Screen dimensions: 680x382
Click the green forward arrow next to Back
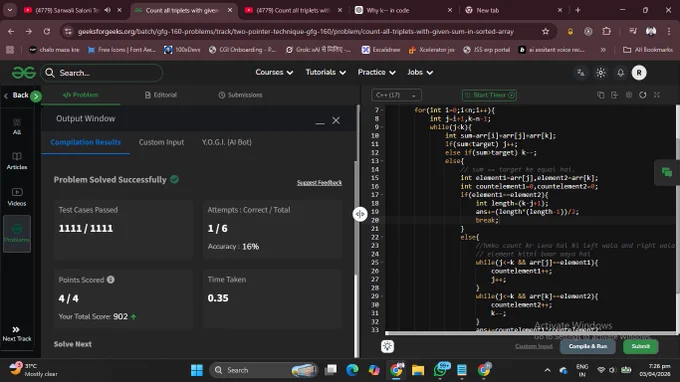point(36,96)
